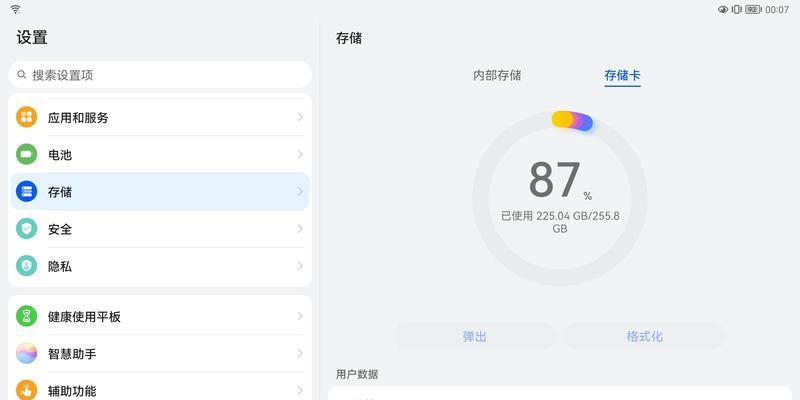Tap the 辅助功能 orange hand icon
800x400 pixels.
27,390
